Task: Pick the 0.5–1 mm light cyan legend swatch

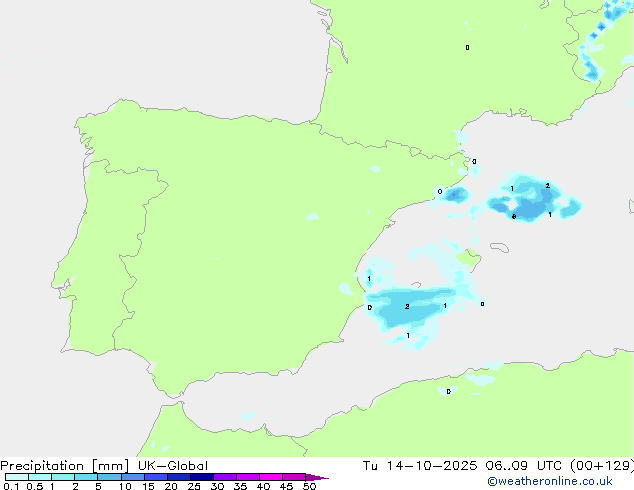Action: click(40, 477)
